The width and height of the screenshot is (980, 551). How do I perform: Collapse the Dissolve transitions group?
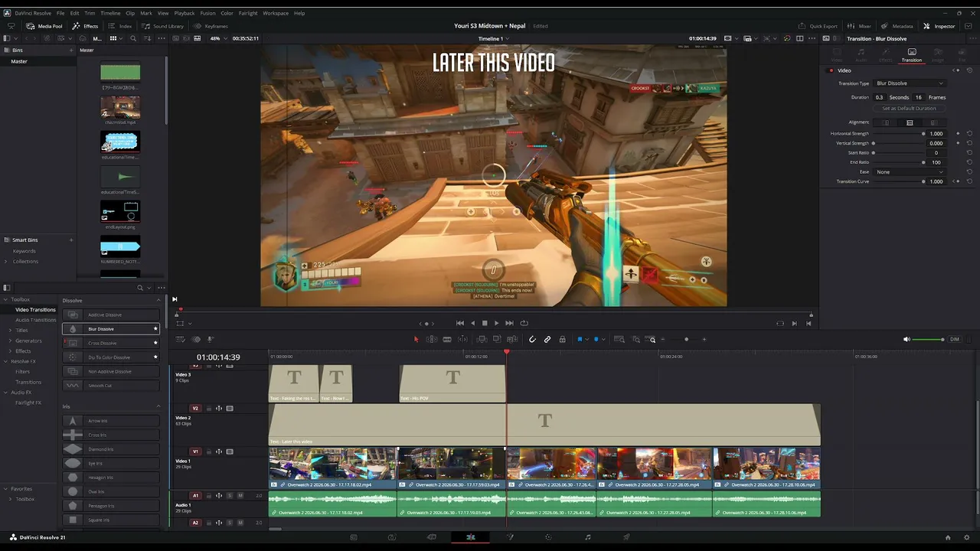[x=158, y=301]
